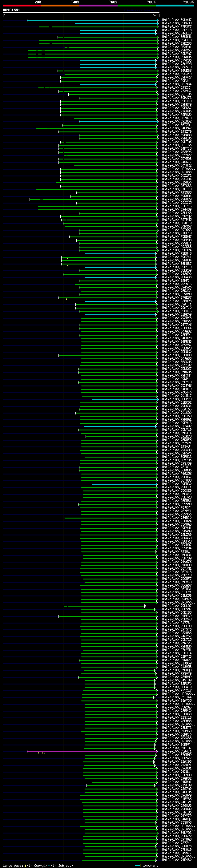Select the query accession AU191551

[x=11, y=10]
